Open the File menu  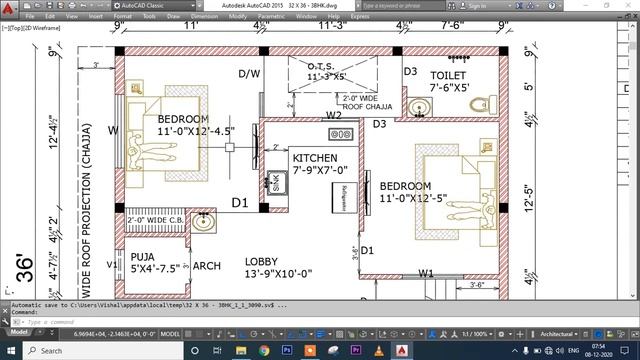pos(30,16)
